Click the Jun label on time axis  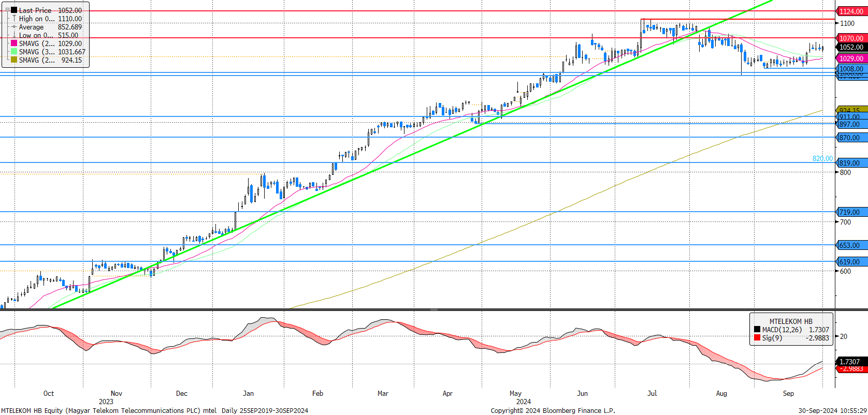pyautogui.click(x=583, y=393)
